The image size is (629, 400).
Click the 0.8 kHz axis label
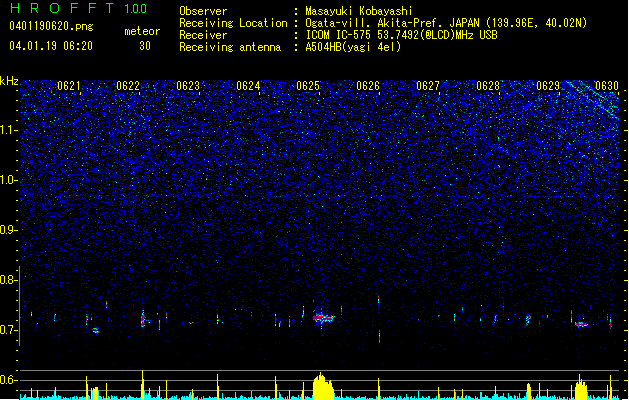(8, 280)
